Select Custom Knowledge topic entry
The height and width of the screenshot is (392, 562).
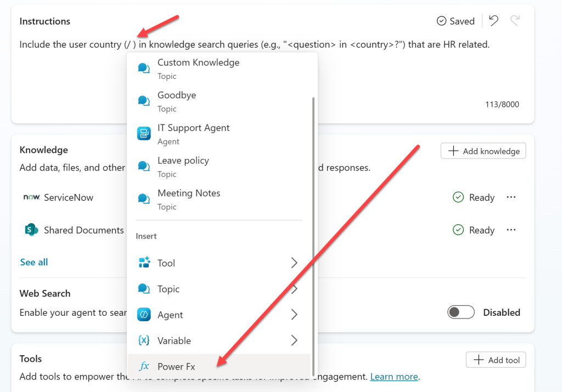pyautogui.click(x=198, y=69)
